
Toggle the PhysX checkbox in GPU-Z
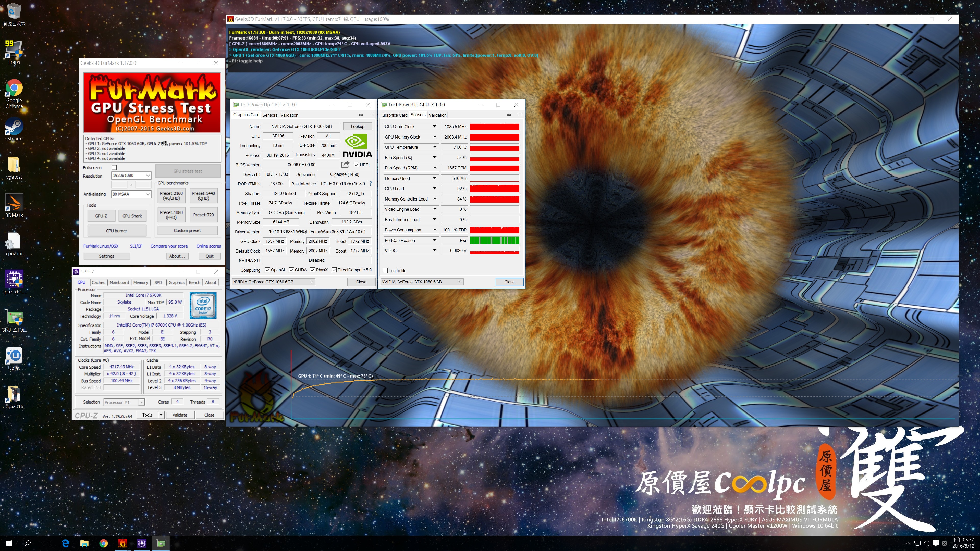(x=312, y=270)
